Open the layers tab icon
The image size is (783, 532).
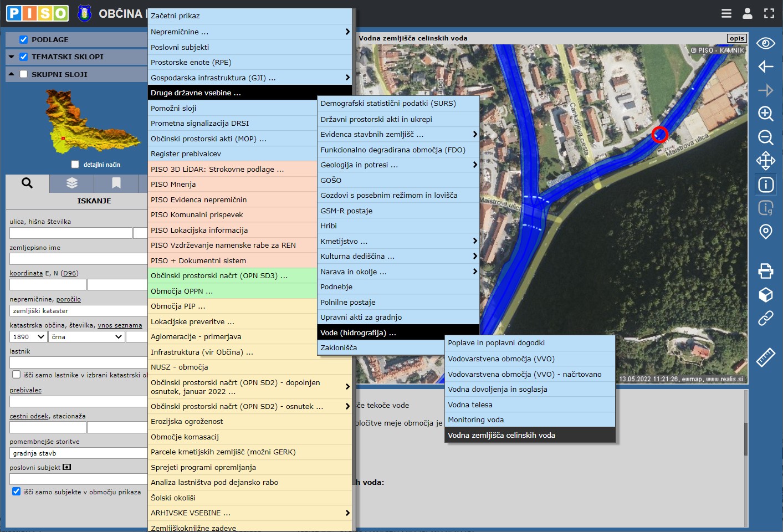(x=71, y=183)
